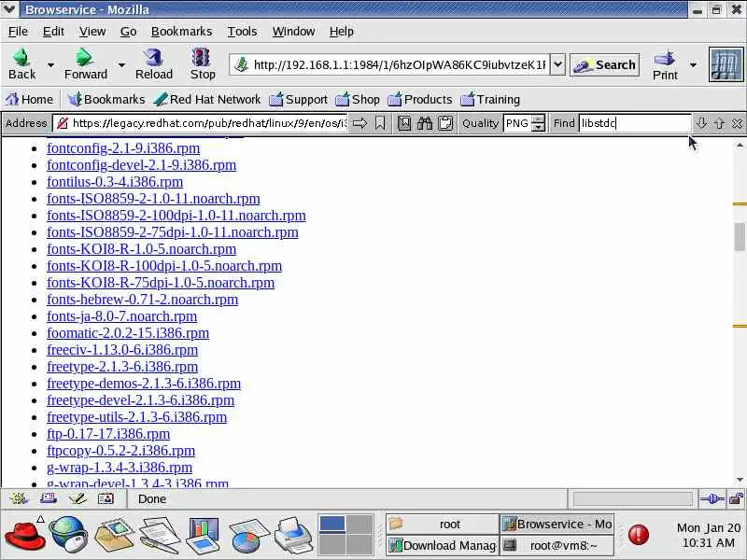
Task: Click the scrollbar down arrow
Action: 740,480
